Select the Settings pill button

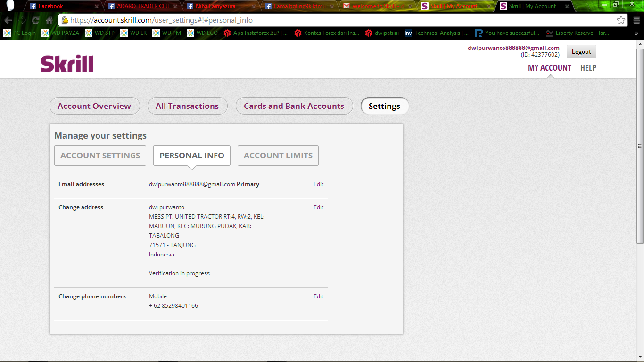384,106
